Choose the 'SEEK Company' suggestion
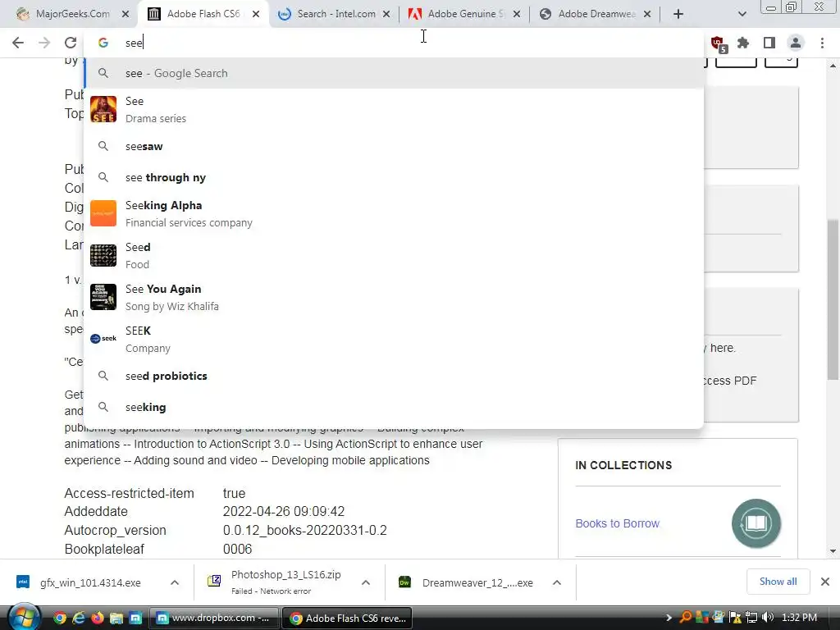 click(x=394, y=339)
